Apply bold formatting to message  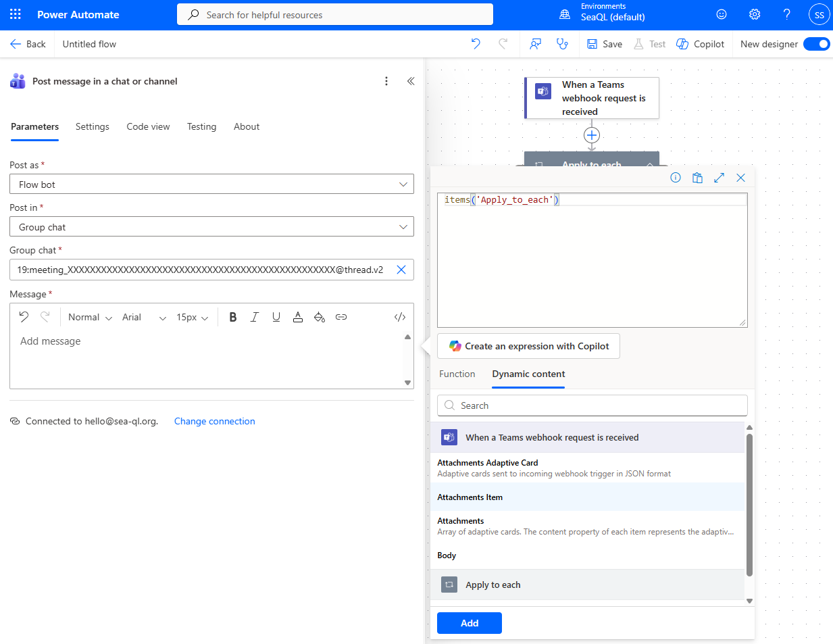tap(233, 317)
